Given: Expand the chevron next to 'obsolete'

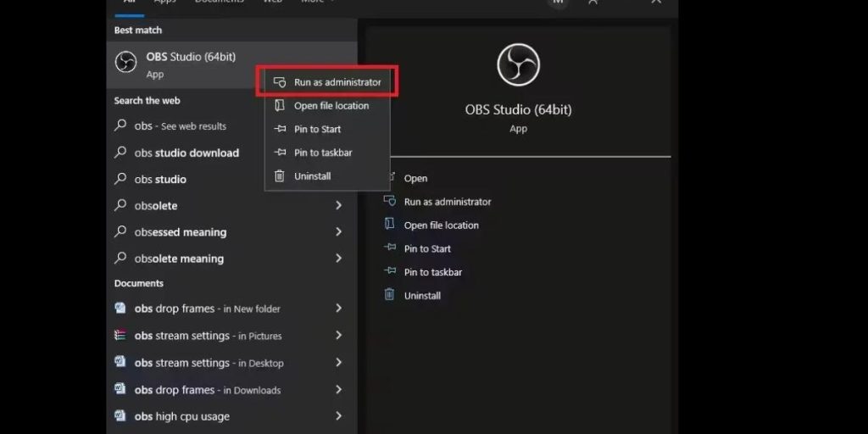Looking at the screenshot, I should coord(338,206).
